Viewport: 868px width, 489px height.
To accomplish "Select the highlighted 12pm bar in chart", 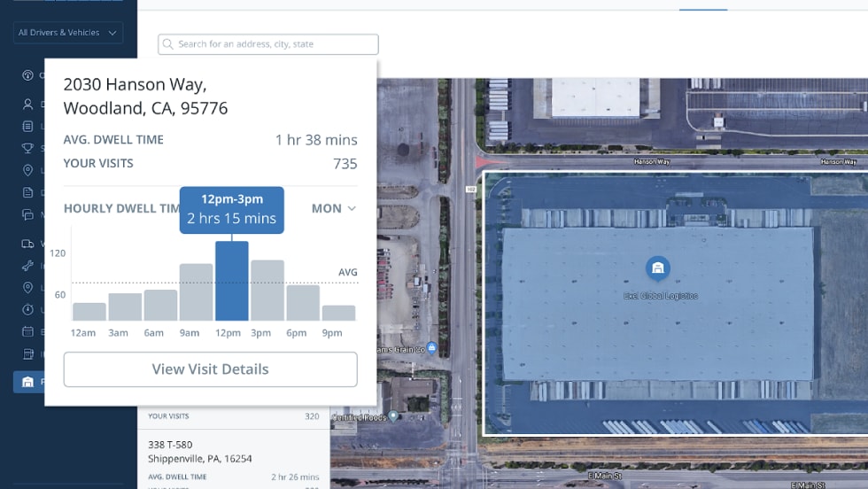I will point(231,281).
